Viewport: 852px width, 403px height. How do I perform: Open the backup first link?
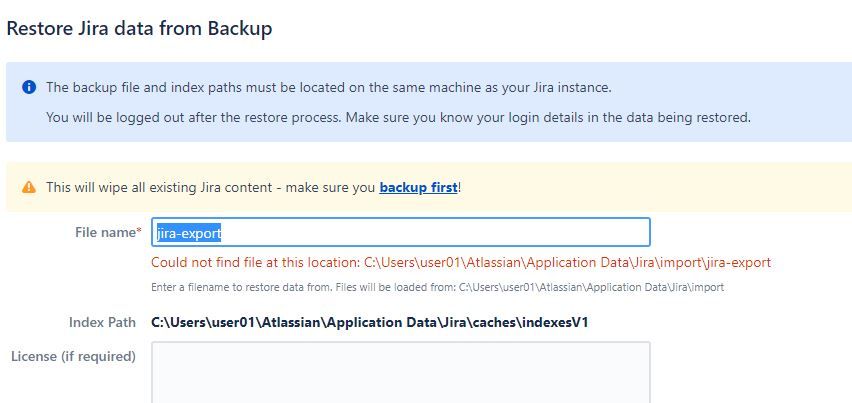(418, 188)
